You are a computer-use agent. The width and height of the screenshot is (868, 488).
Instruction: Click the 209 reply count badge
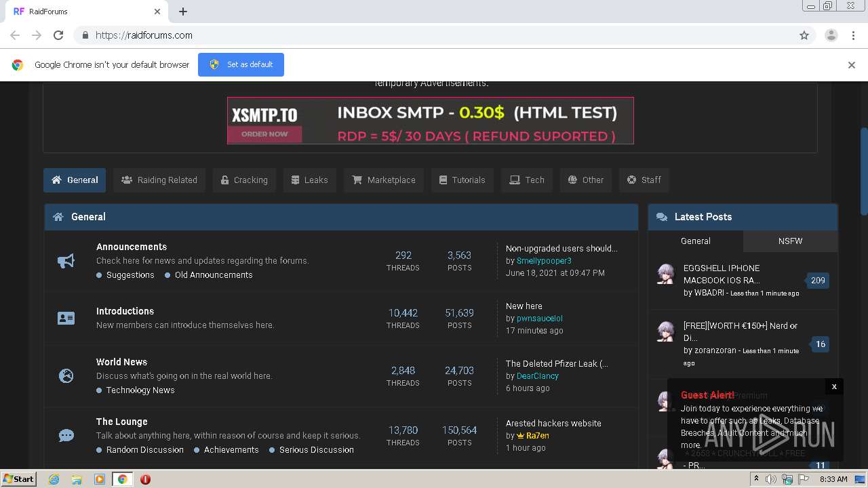(x=818, y=281)
